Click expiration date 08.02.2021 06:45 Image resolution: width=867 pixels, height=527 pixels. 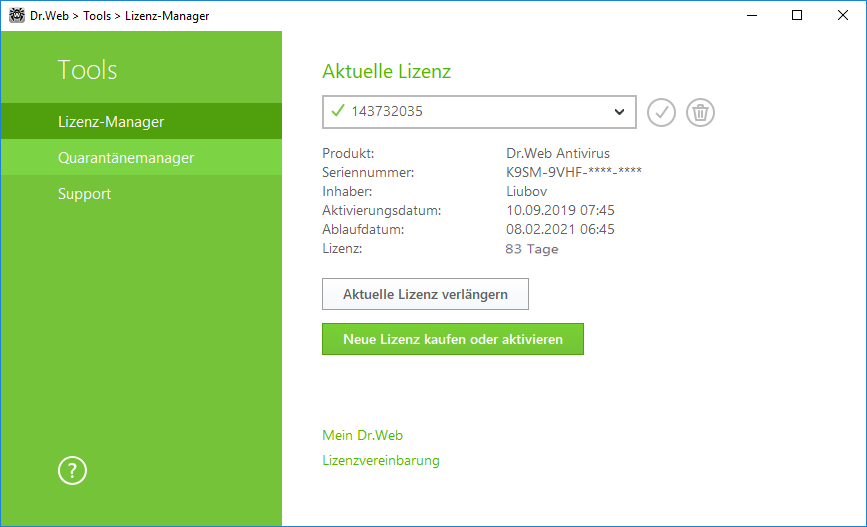click(560, 229)
